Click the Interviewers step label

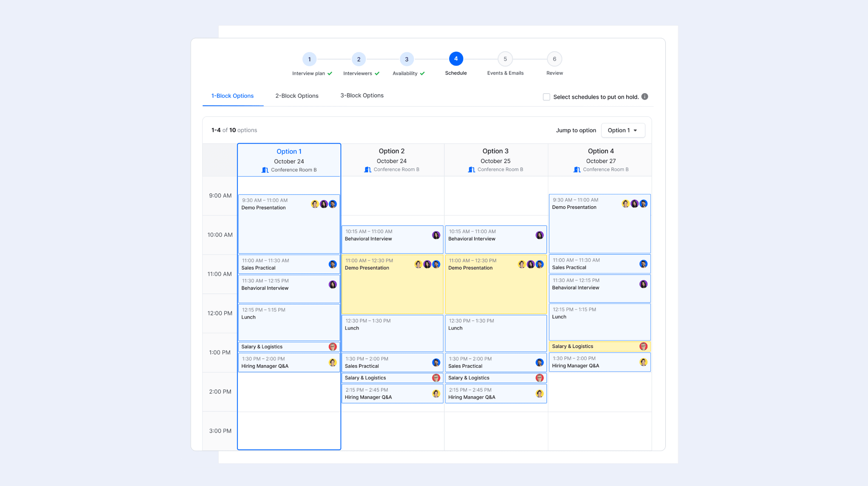click(x=358, y=73)
